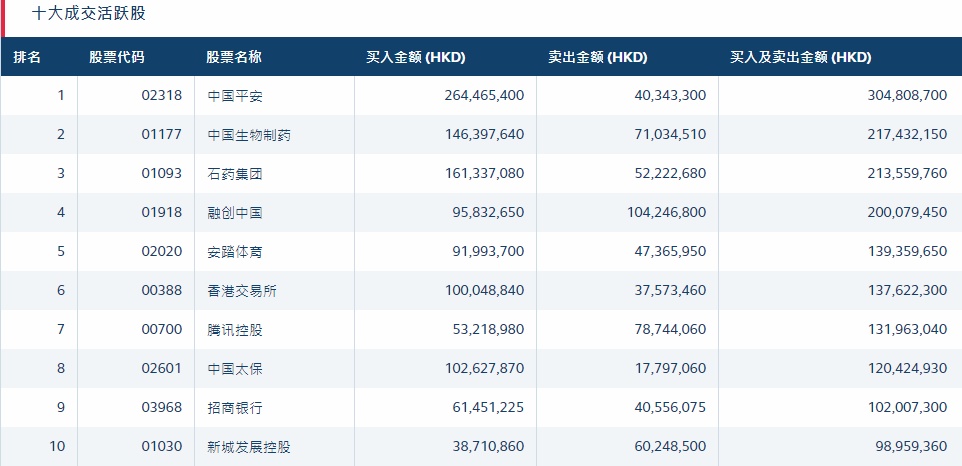Select stock name 中国生物制药
The image size is (962, 466).
pos(249,135)
